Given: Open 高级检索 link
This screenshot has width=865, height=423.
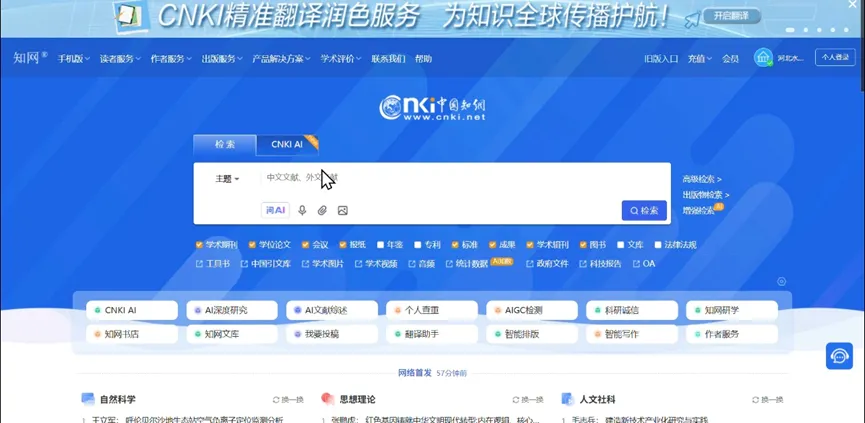Looking at the screenshot, I should (702, 179).
